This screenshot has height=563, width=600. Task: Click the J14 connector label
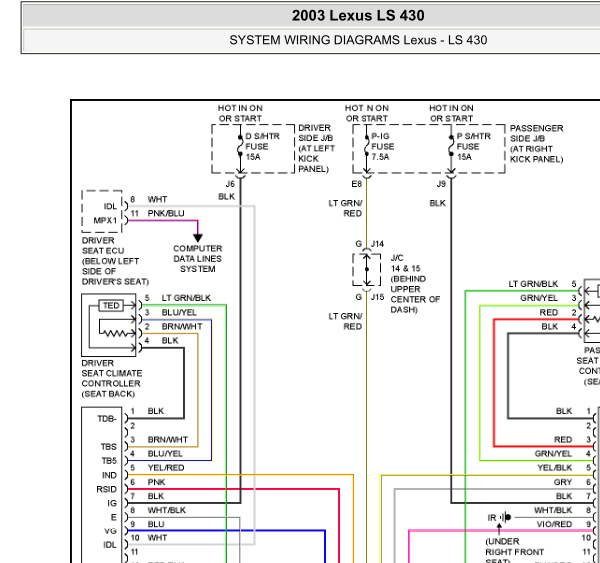point(377,244)
